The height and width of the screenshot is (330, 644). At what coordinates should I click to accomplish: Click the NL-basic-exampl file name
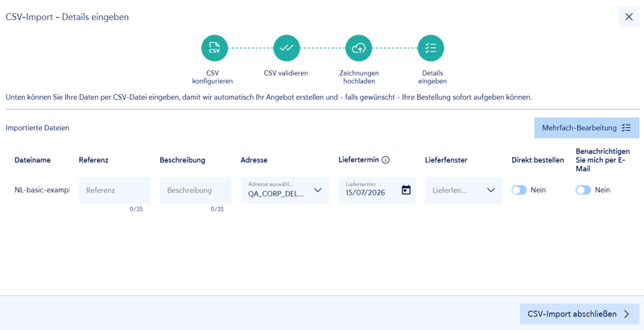[x=42, y=190]
